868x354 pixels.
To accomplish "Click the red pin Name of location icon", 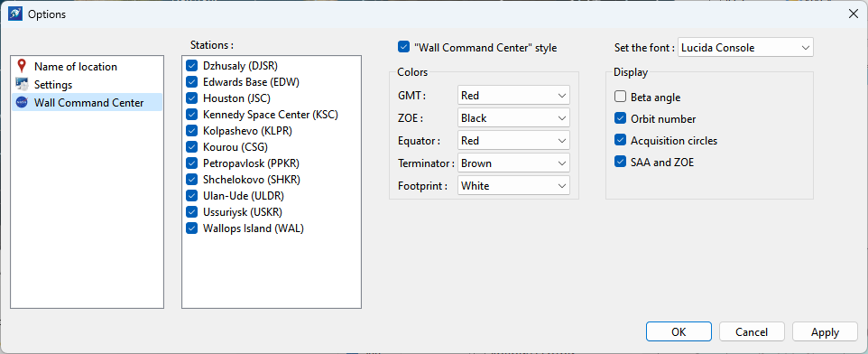I will [22, 67].
